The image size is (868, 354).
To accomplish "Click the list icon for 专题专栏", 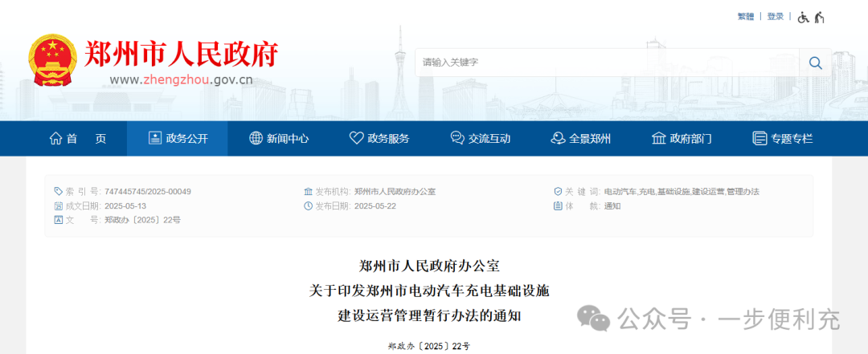I will click(x=759, y=138).
